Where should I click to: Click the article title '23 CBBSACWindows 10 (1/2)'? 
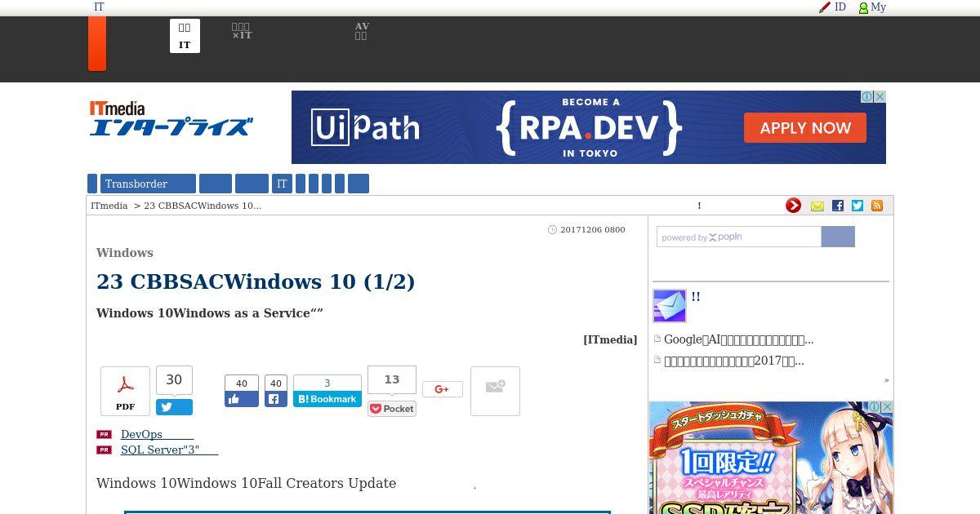tap(256, 281)
